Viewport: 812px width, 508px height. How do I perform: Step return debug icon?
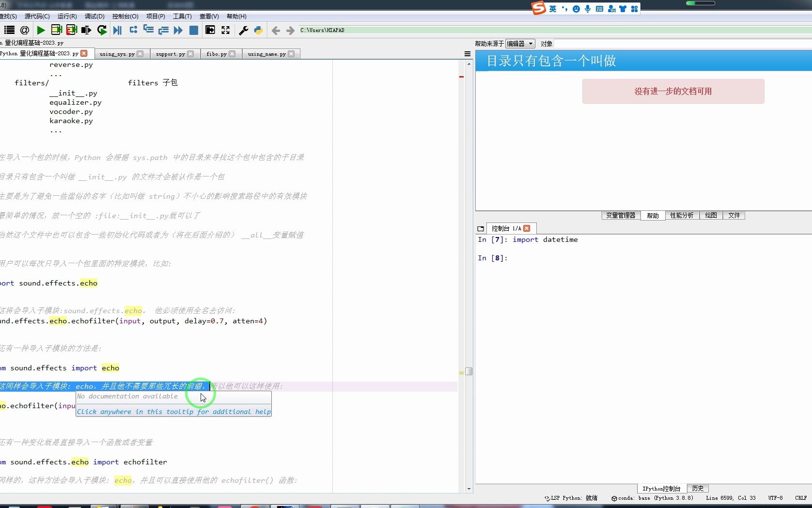[163, 30]
